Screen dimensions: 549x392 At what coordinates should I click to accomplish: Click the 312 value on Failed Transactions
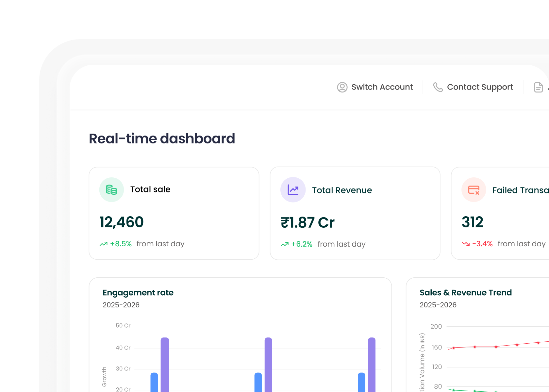point(473,222)
